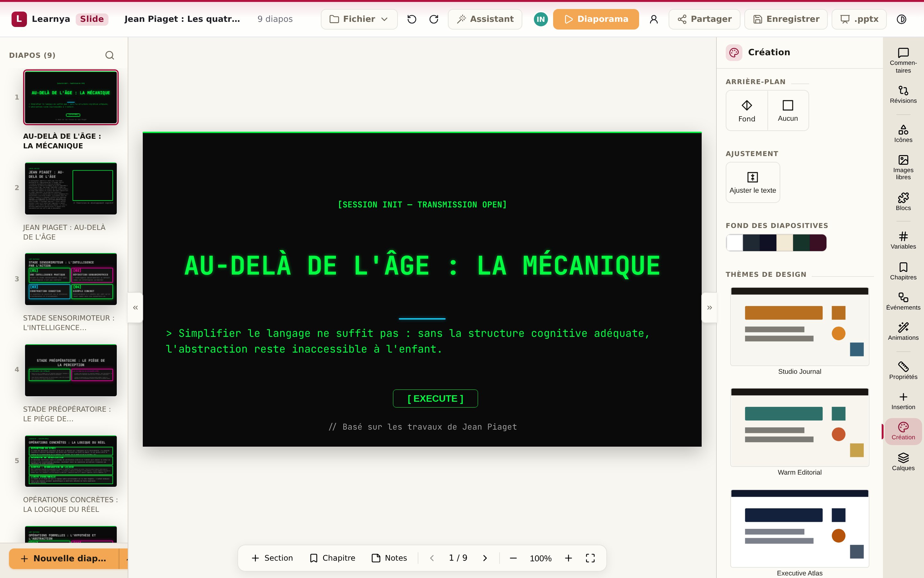This screenshot has height=578, width=924.
Task: Open the Animations panel
Action: click(903, 331)
